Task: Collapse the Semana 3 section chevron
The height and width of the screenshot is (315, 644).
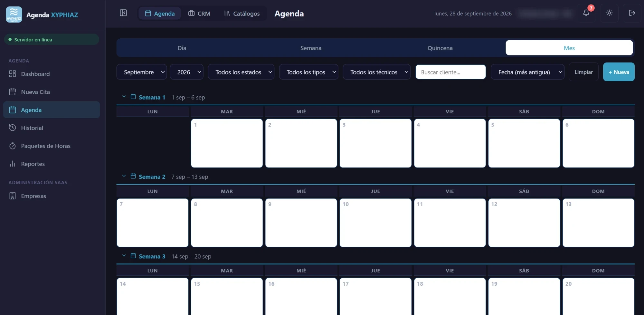Action: click(124, 255)
